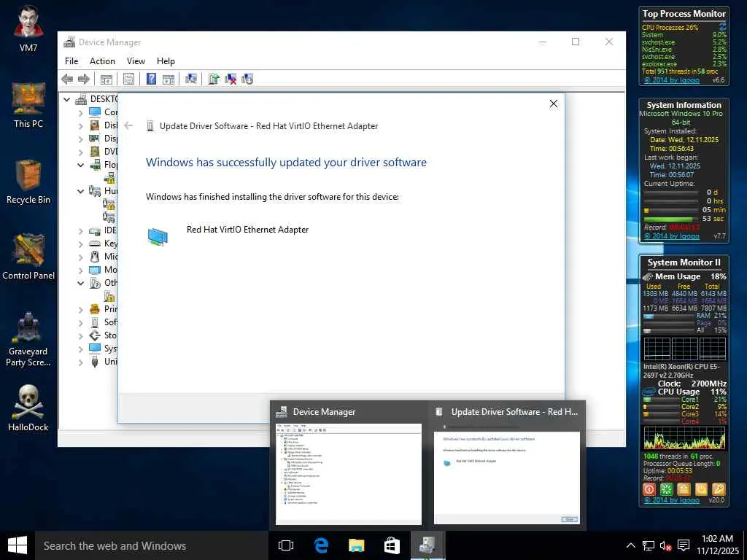Click Scan for hardware changes toolbar icon
The width and height of the screenshot is (747, 560).
[191, 79]
